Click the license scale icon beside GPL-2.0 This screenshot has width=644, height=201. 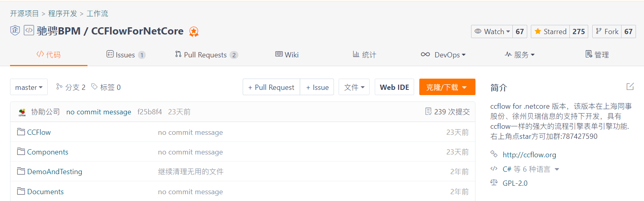(494, 183)
